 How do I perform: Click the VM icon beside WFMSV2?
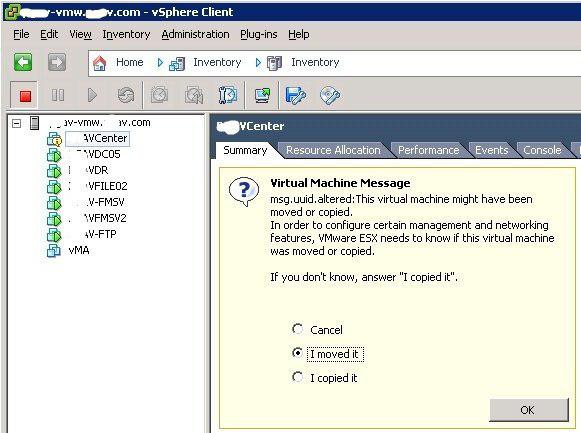tap(54, 219)
